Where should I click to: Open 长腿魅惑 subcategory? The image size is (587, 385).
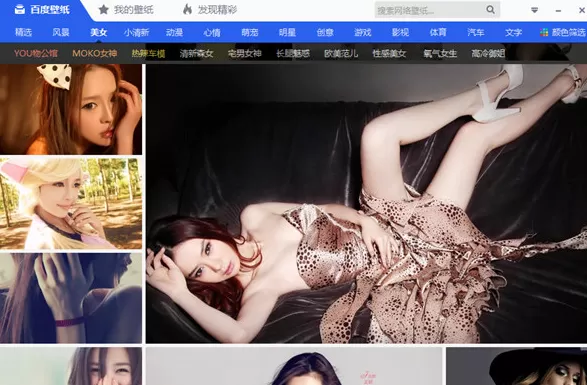click(x=293, y=54)
